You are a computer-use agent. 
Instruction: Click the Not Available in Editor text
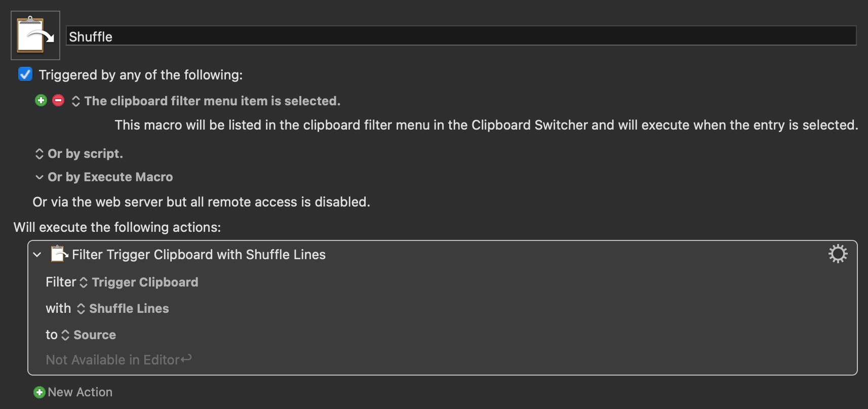112,360
